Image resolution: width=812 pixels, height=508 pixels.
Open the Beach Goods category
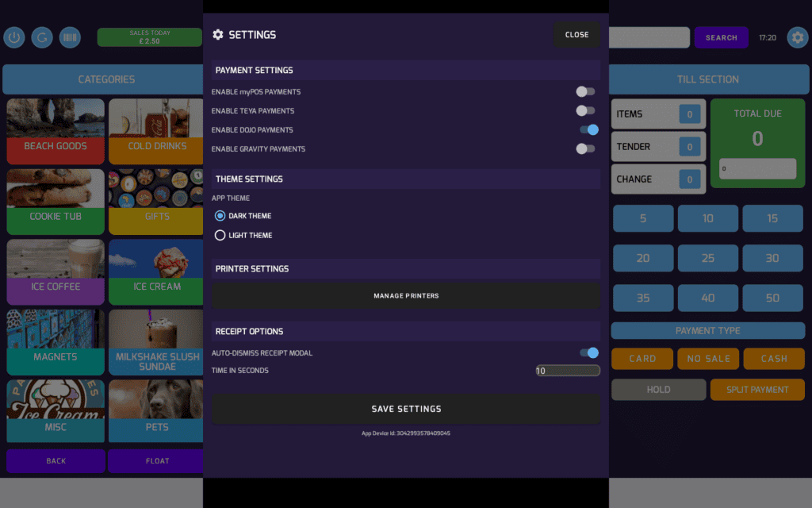(56, 131)
